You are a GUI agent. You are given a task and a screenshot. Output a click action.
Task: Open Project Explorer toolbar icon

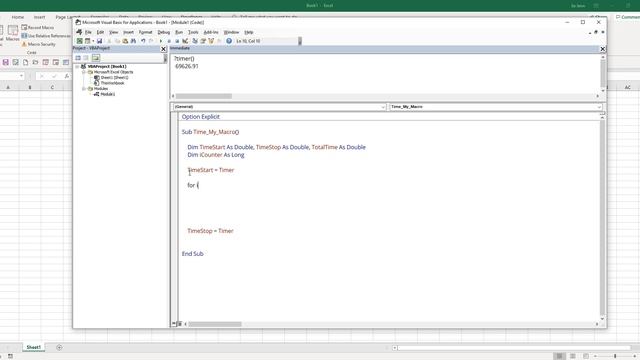(x=195, y=41)
